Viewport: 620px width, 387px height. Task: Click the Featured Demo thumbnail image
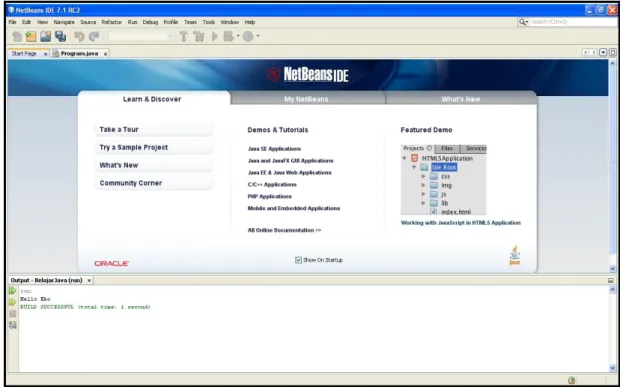[443, 179]
